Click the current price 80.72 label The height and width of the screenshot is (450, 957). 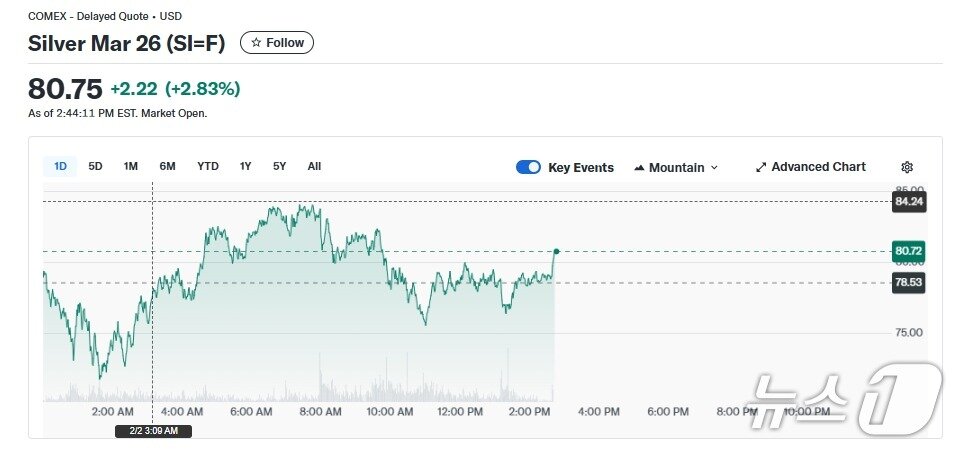click(x=908, y=251)
